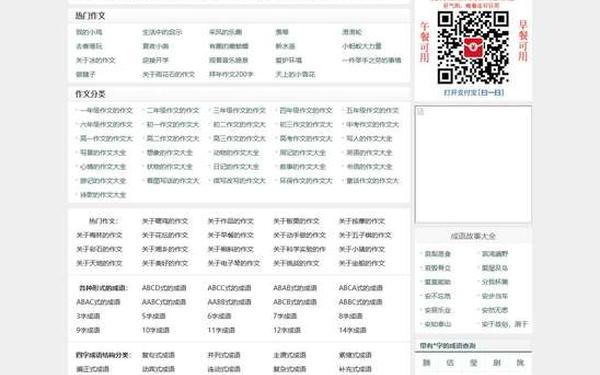
Task: Select '14字成语' link
Action: 353,330
